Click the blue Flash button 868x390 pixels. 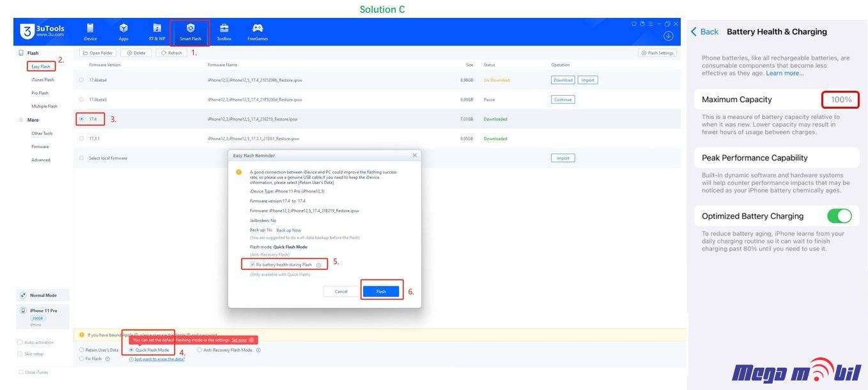pyautogui.click(x=381, y=292)
